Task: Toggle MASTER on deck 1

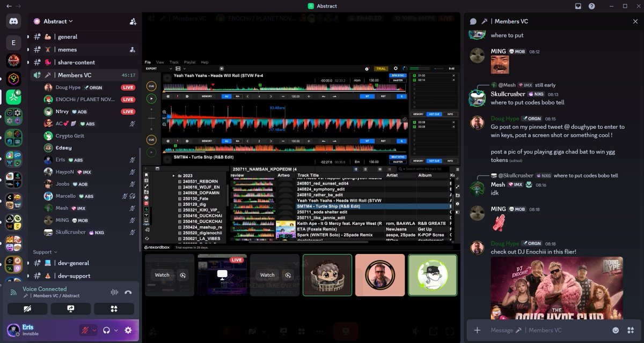Action: click(x=397, y=80)
